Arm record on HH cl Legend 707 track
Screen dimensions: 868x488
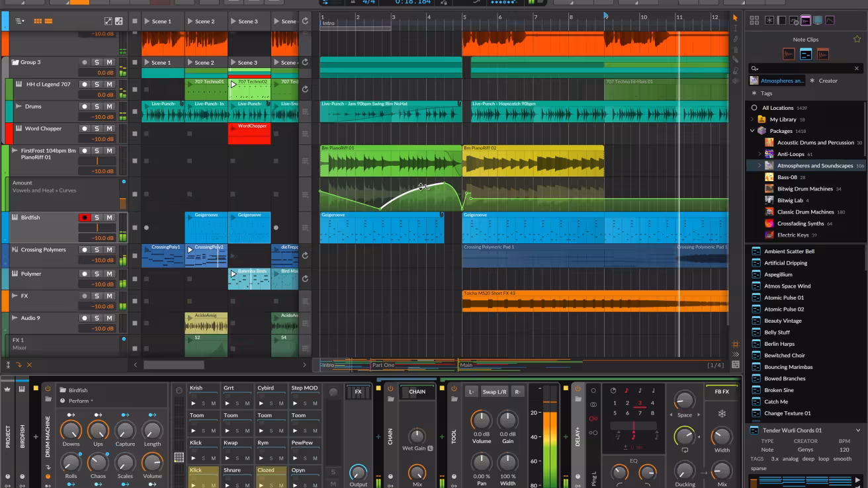[x=85, y=85]
